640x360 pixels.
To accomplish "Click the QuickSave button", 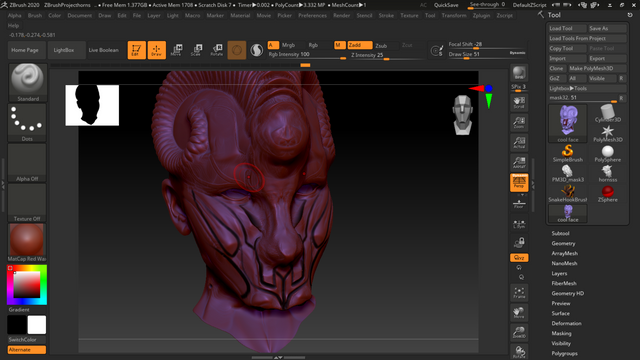I will click(446, 5).
